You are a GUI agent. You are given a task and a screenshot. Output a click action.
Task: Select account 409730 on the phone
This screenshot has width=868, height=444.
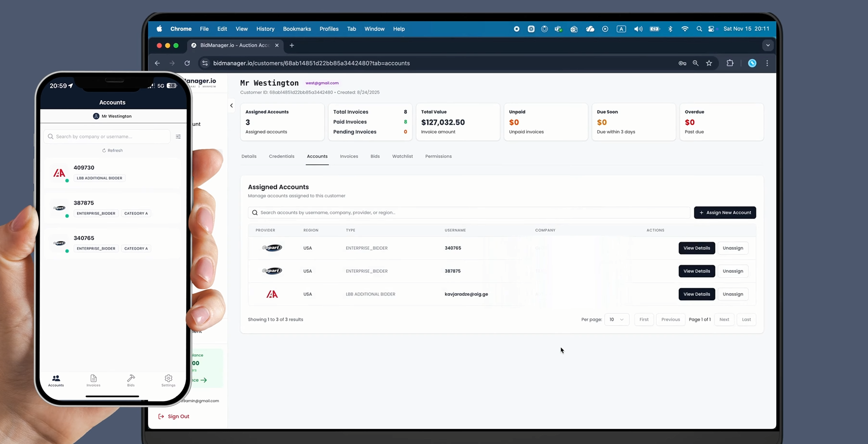(x=112, y=173)
